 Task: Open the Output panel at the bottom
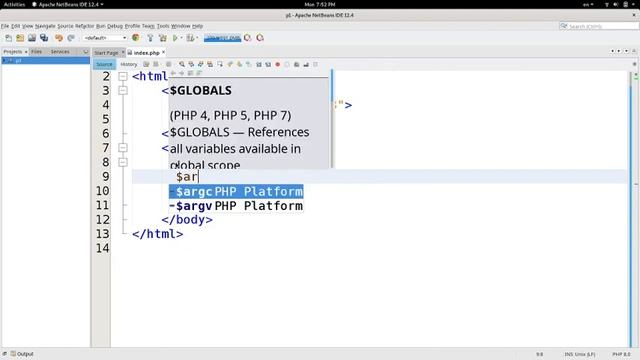22,354
